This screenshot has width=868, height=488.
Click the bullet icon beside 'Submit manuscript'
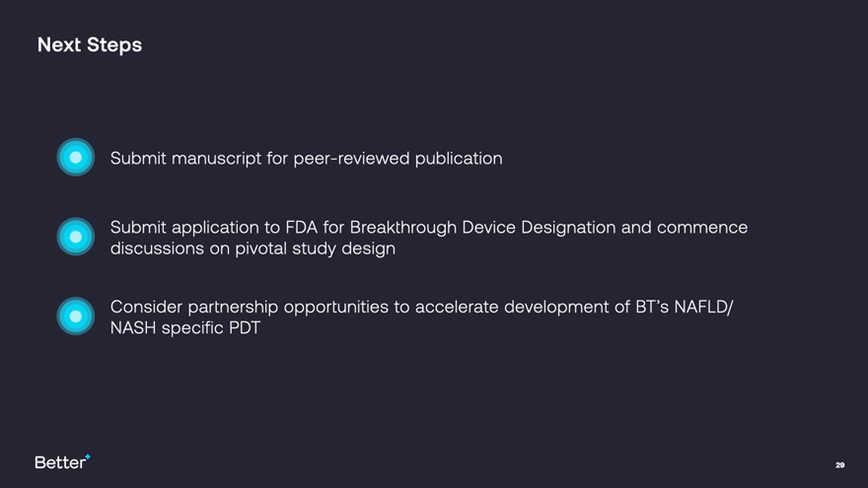pyautogui.click(x=76, y=158)
